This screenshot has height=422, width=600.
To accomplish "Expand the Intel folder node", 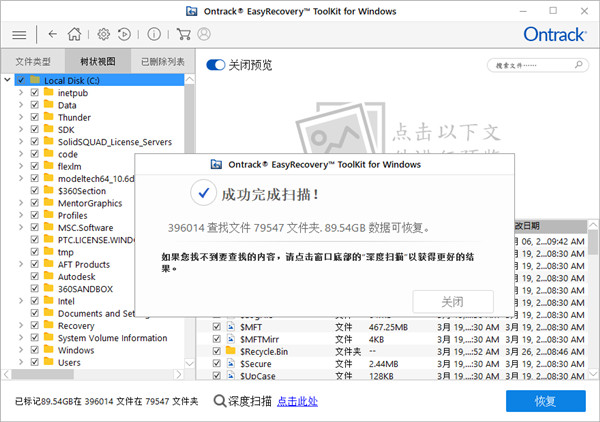I will tap(21, 300).
